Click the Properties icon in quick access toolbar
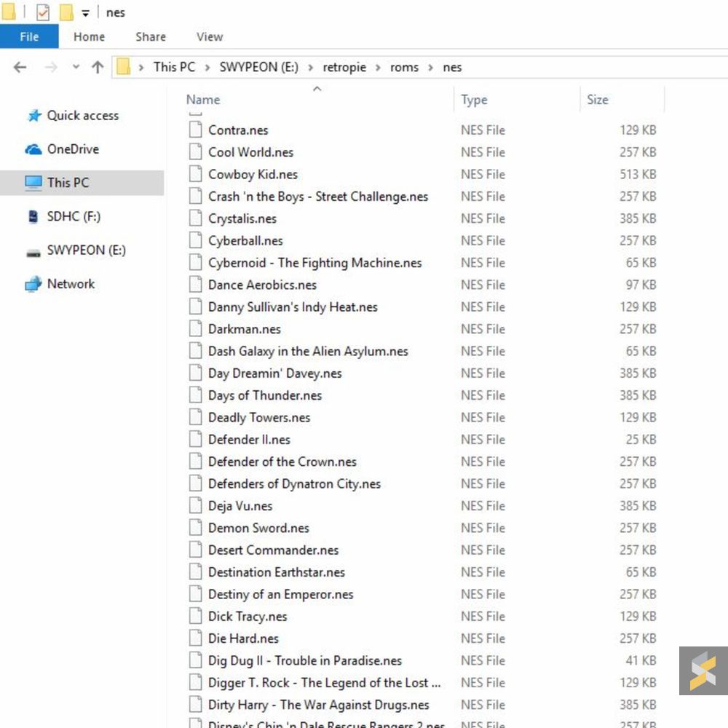The height and width of the screenshot is (728, 728). (43, 12)
